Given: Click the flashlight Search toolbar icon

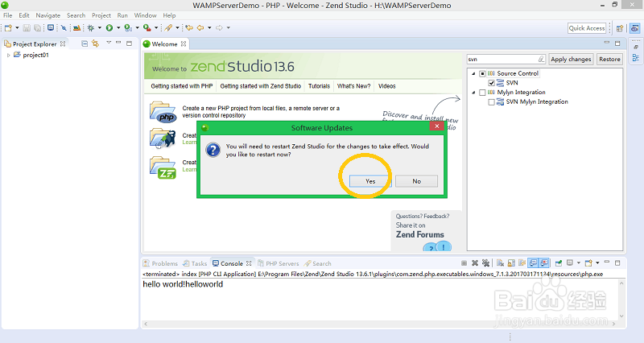Looking at the screenshot, I should [x=168, y=28].
